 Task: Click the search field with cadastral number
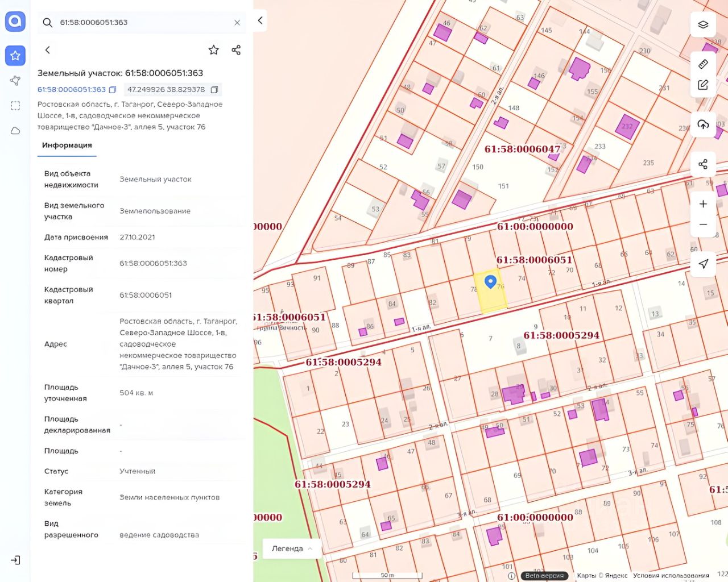142,23
